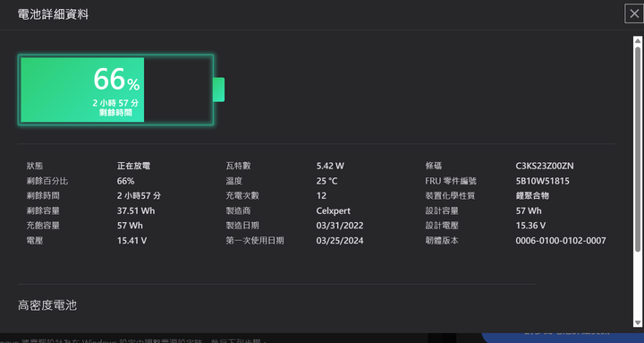Select the first use date 03/25/2024

pyautogui.click(x=340, y=241)
